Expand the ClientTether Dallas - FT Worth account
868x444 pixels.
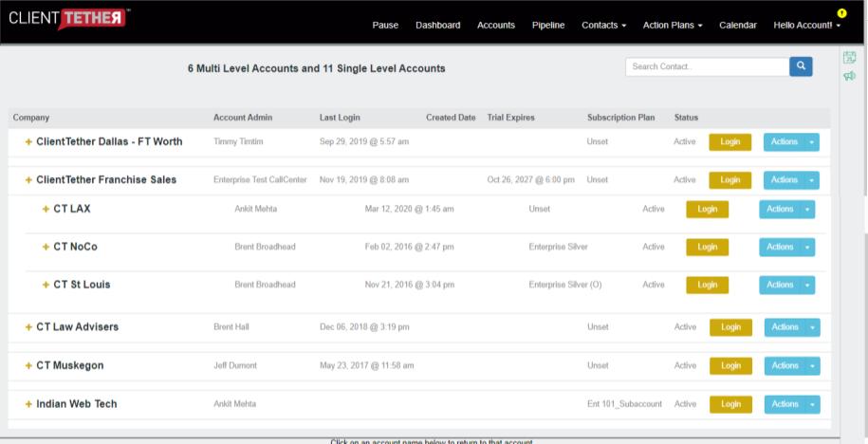(28, 141)
